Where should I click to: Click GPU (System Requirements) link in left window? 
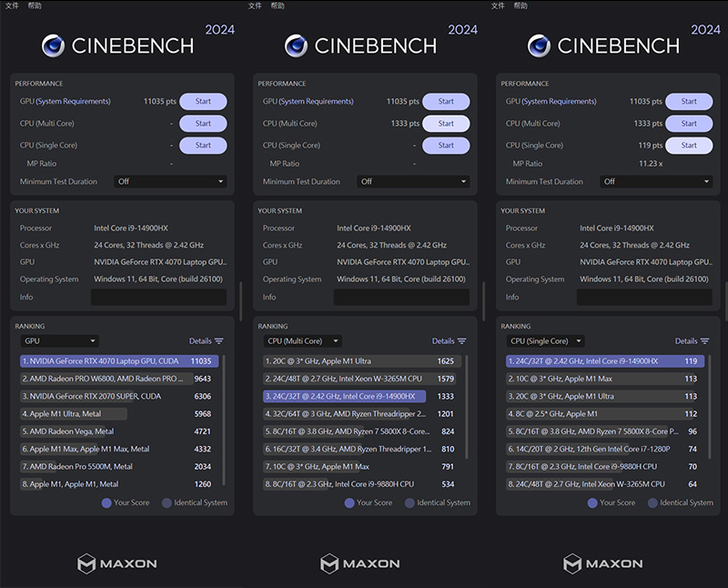(x=74, y=101)
